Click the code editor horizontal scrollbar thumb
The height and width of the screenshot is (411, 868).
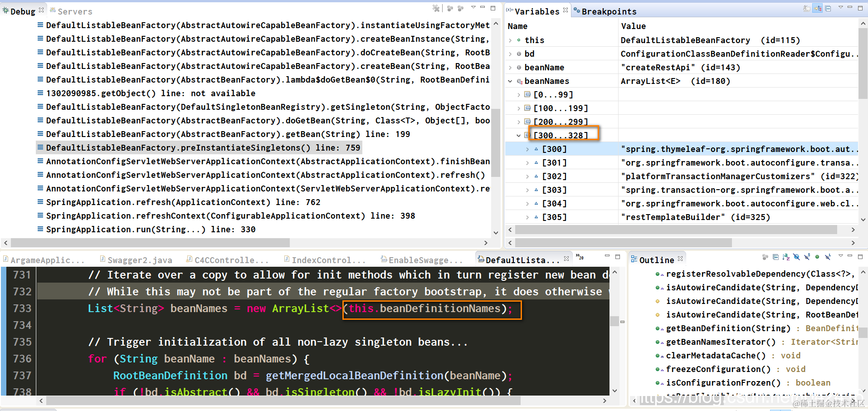click(283, 401)
